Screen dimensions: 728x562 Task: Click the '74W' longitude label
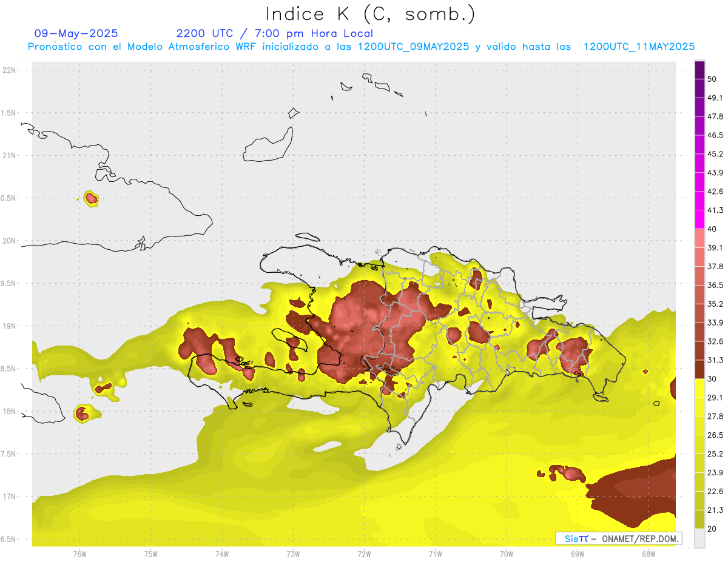[222, 554]
